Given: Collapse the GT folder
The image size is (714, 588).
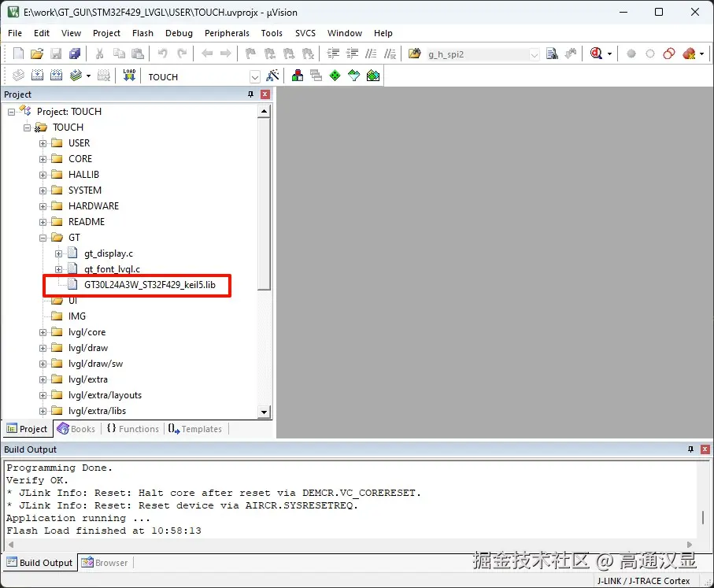Looking at the screenshot, I should pyautogui.click(x=43, y=238).
